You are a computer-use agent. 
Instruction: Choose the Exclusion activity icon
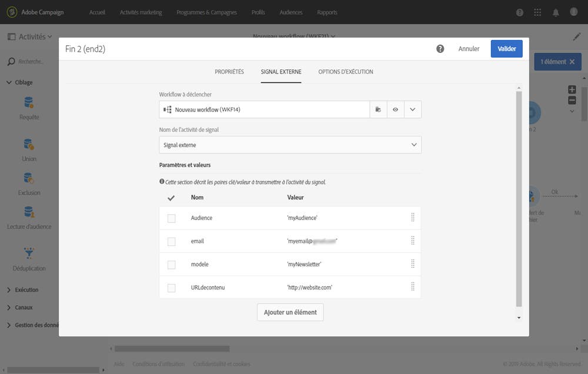(29, 179)
